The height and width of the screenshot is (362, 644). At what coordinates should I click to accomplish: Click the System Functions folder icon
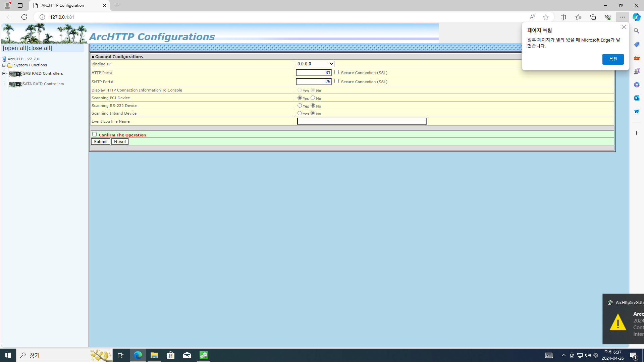10,65
